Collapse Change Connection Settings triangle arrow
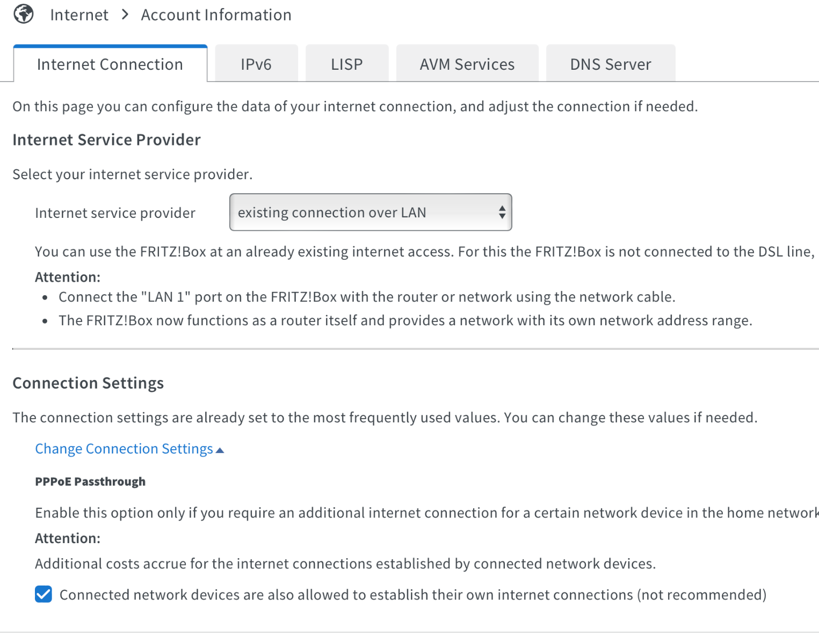This screenshot has width=819, height=644. (220, 450)
